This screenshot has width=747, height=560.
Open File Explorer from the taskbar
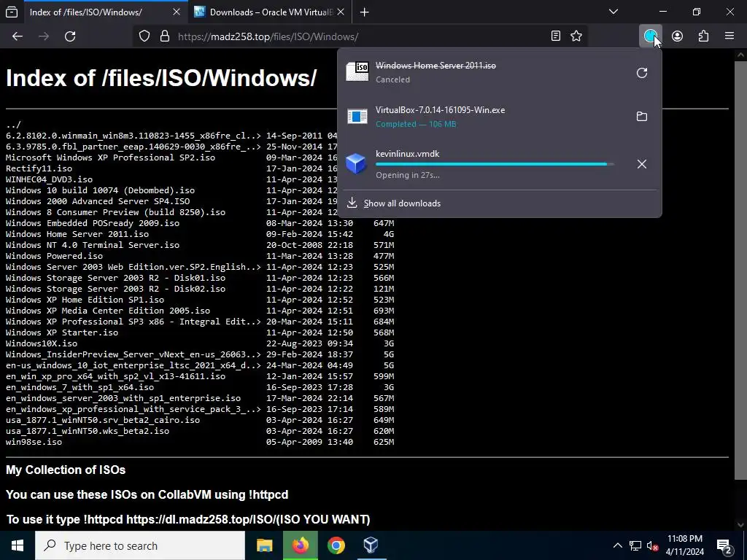click(x=264, y=545)
